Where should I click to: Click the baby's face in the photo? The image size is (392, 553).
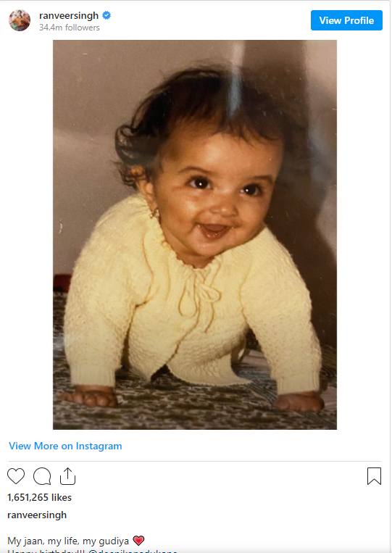pyautogui.click(x=215, y=201)
